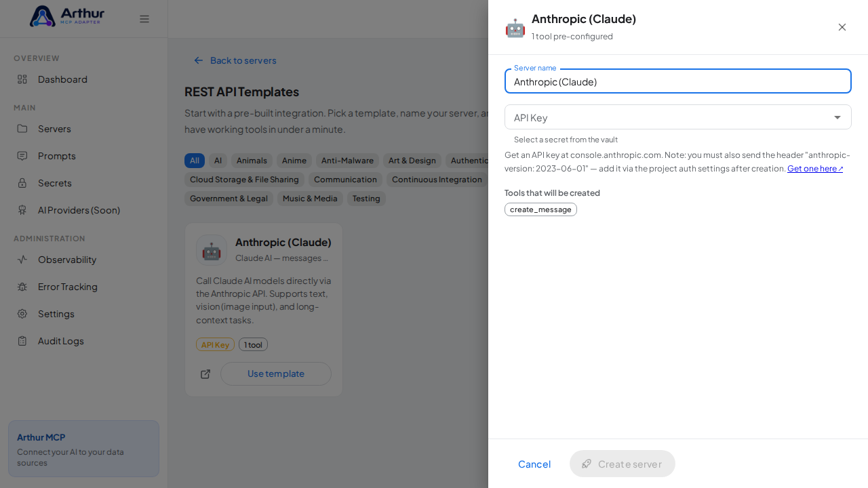
Task: Collapse the sidebar with hamburger icon
Action: point(144,19)
